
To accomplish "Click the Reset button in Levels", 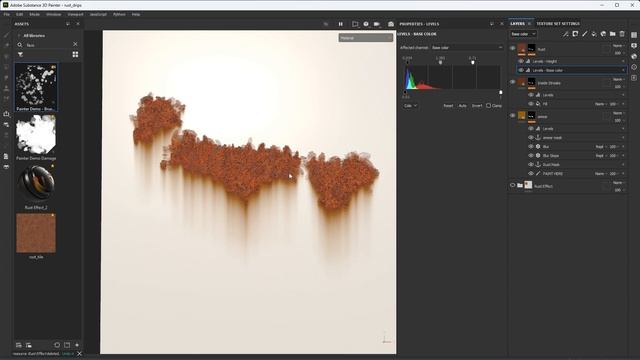I will point(448,106).
